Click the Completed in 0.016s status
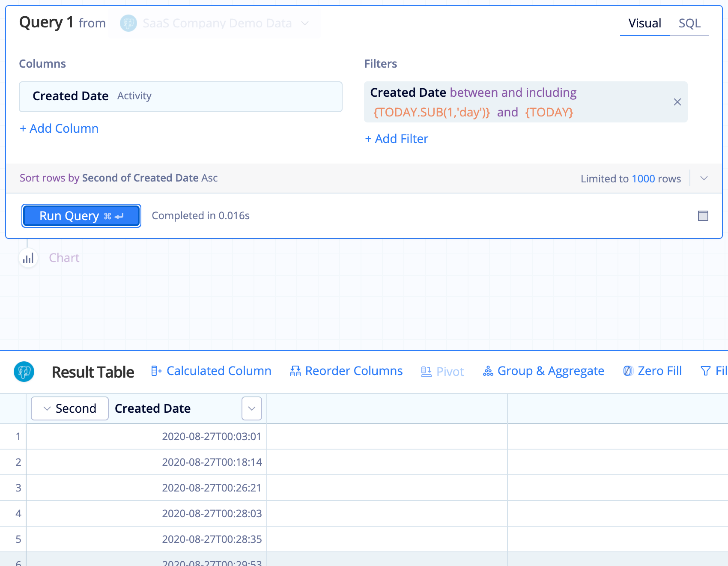728x566 pixels. click(200, 216)
